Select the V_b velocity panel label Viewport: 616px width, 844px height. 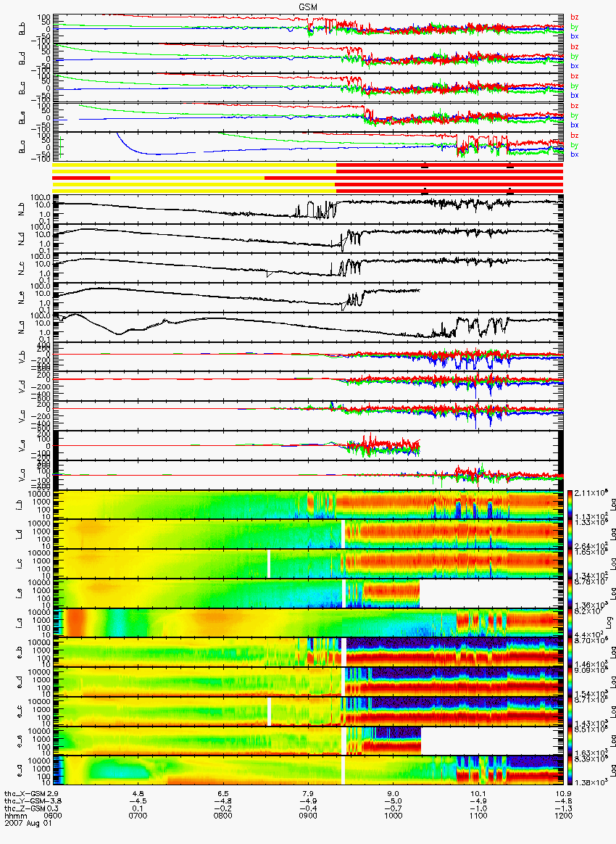click(22, 356)
